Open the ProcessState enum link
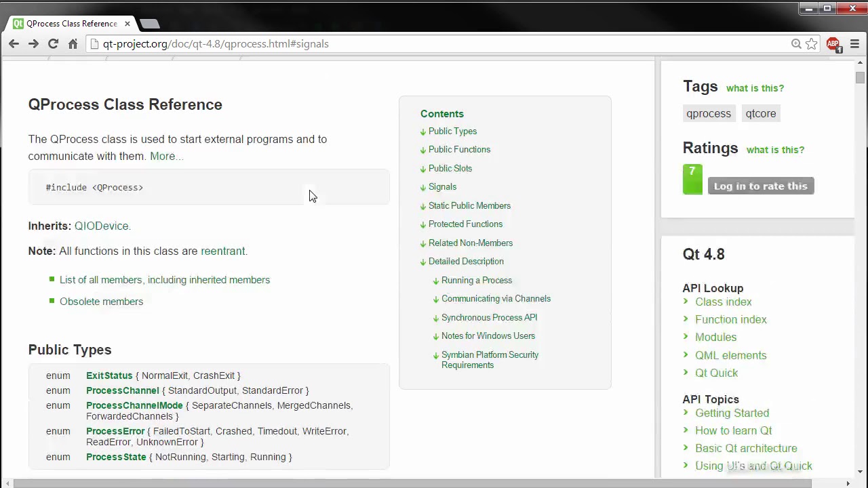Screen dimensions: 868x488 (116, 457)
